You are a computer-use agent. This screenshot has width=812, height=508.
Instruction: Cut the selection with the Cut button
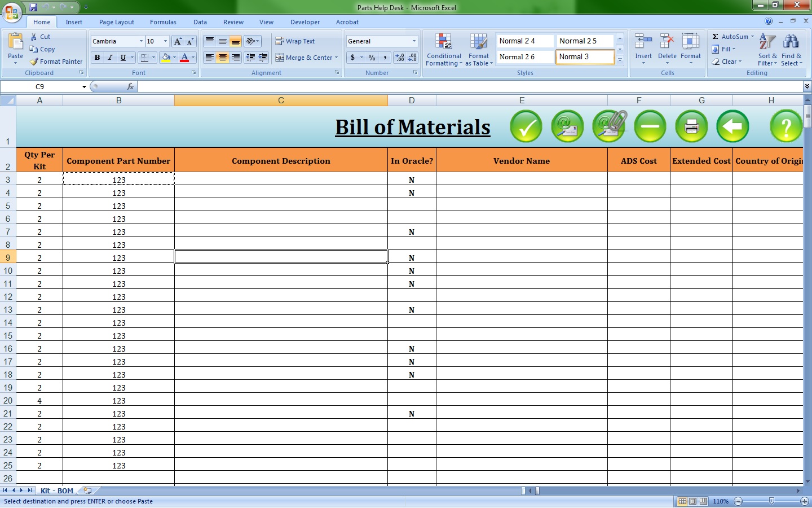pyautogui.click(x=41, y=37)
